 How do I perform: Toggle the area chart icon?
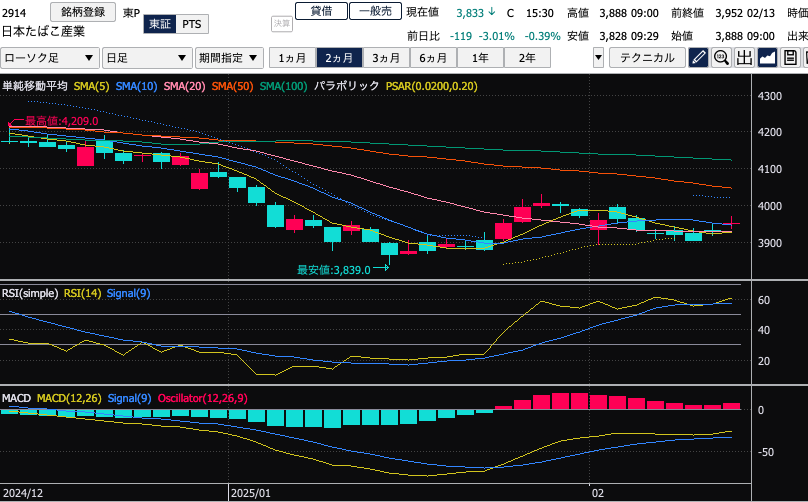[768, 58]
